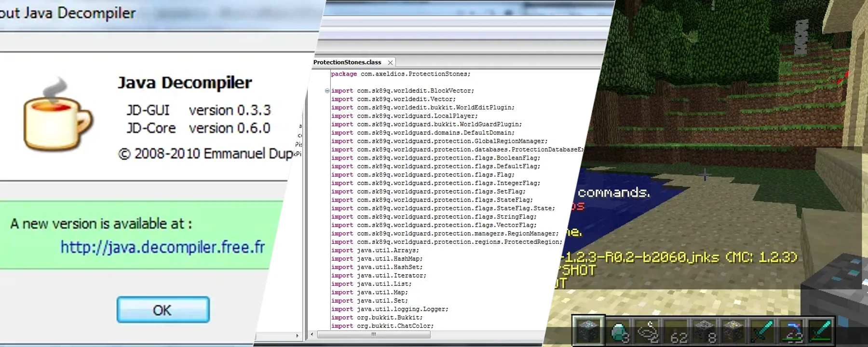
Task: Select the diamond pickaxe hotbar slot
Action: [791, 332]
